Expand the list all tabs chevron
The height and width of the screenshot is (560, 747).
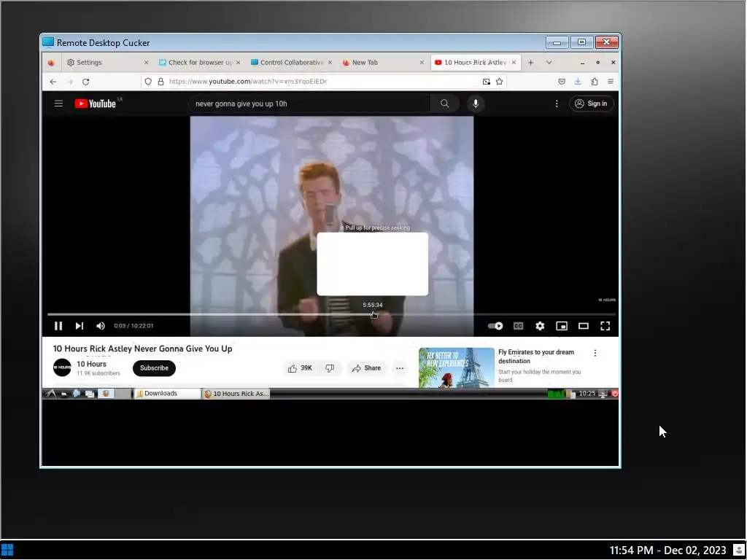pyautogui.click(x=549, y=63)
